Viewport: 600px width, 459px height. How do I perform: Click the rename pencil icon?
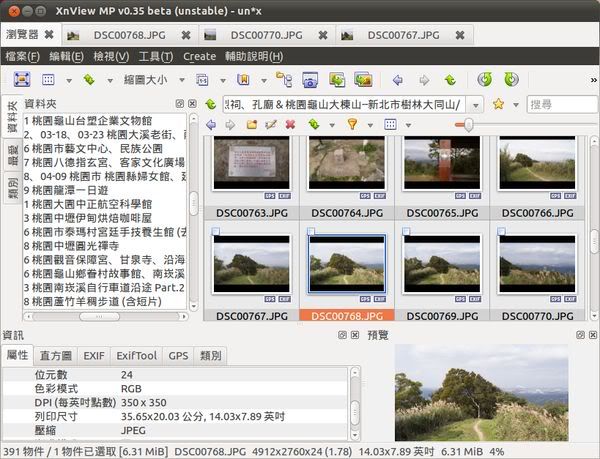point(271,125)
